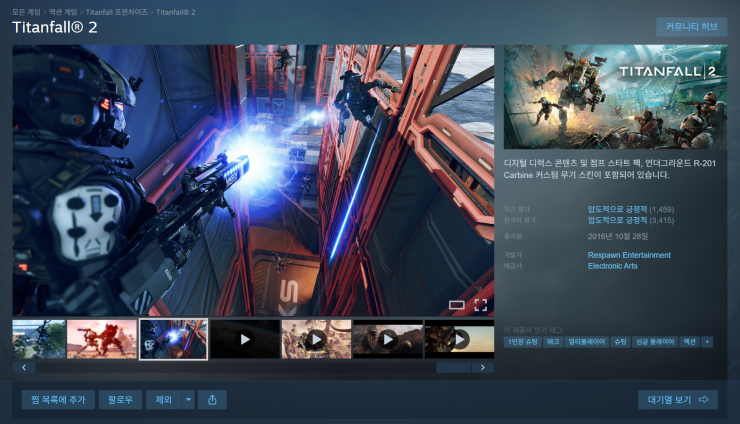Viewport: 740px width, 424px height.
Task: Select the 액션 tag
Action: coord(690,342)
